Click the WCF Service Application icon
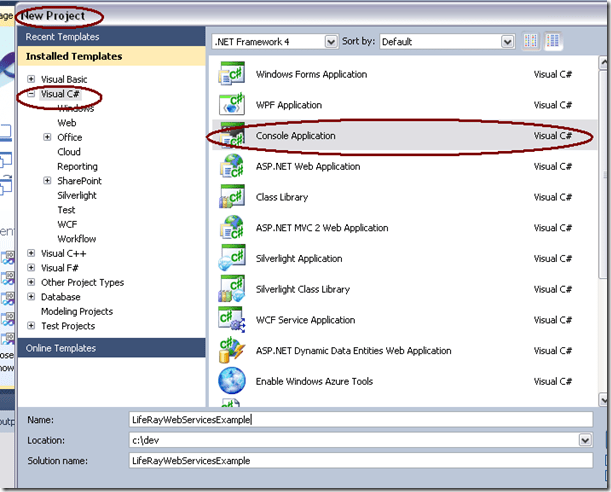Image resolution: width=611 pixels, height=492 pixels. (232, 320)
